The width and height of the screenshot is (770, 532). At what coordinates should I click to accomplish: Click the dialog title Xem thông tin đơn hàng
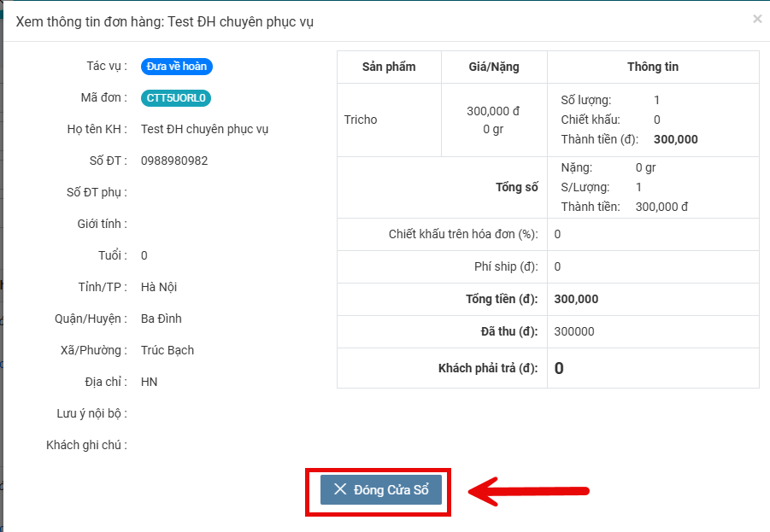click(165, 21)
